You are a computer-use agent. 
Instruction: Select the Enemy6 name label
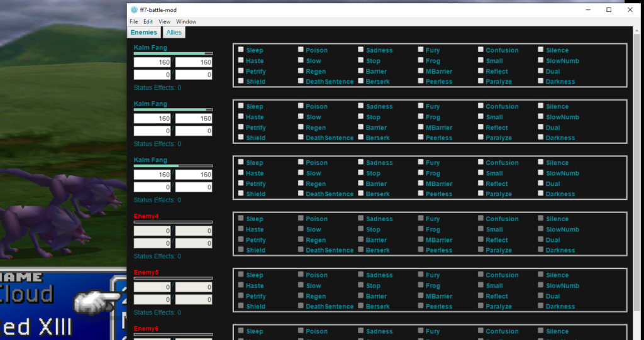[146, 329]
